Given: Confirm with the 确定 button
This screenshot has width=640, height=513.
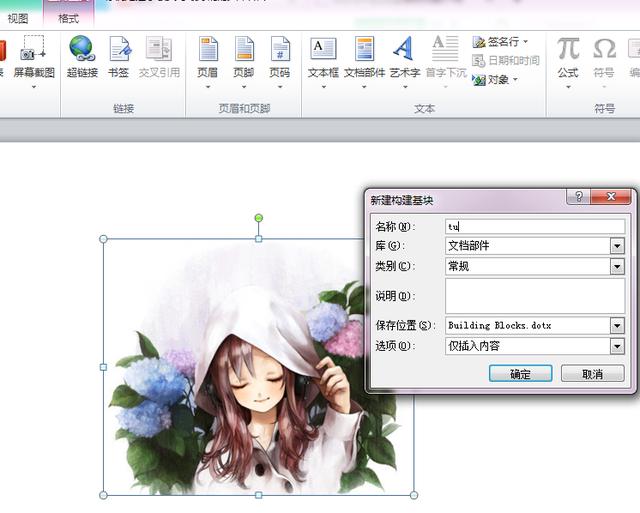Looking at the screenshot, I should 520,374.
